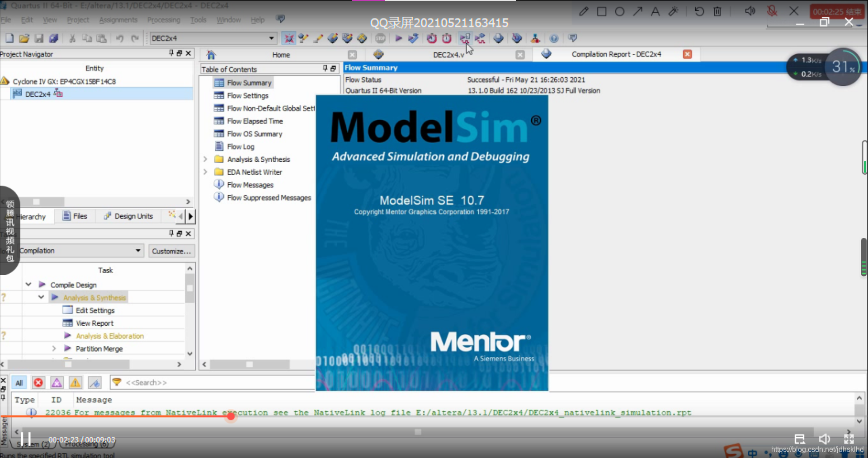The height and width of the screenshot is (458, 868).
Task: Click the video fullscreen icon
Action: click(849, 439)
